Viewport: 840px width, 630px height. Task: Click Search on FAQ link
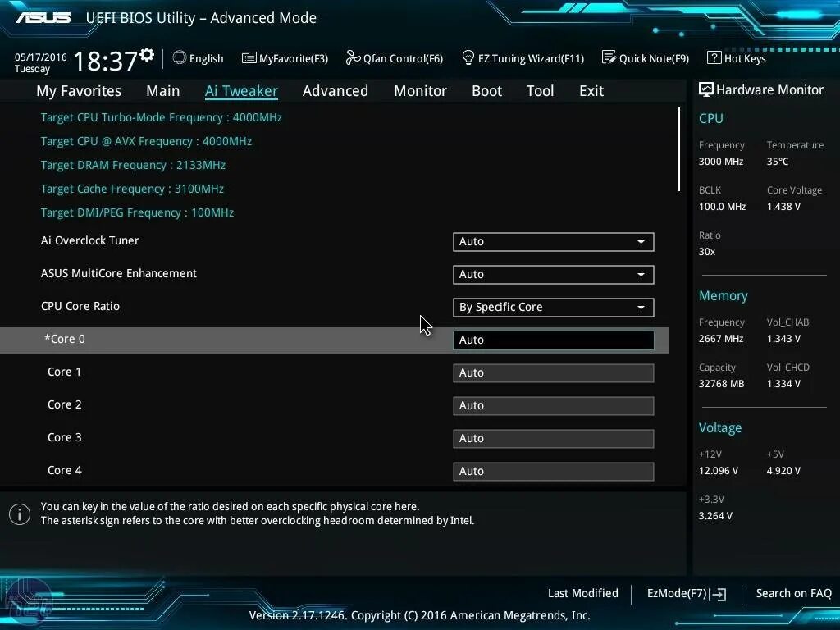794,593
